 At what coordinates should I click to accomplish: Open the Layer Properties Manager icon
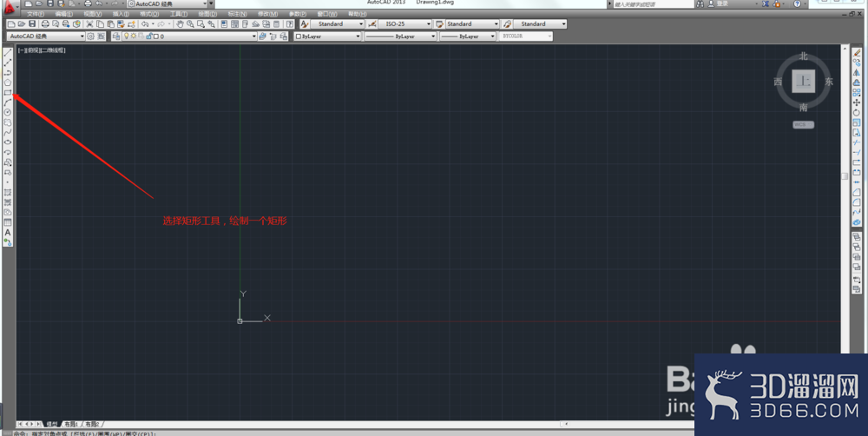pyautogui.click(x=116, y=36)
